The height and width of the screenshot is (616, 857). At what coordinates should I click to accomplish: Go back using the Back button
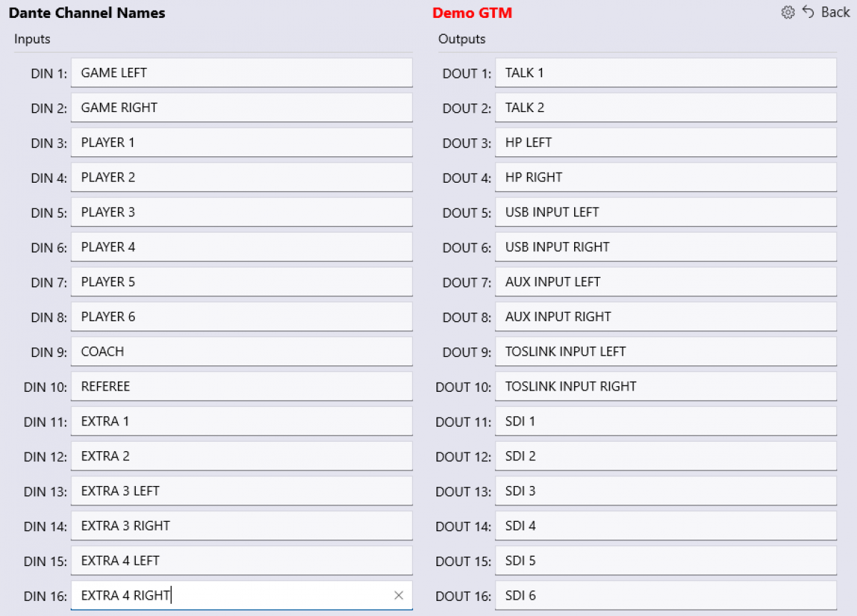(826, 12)
